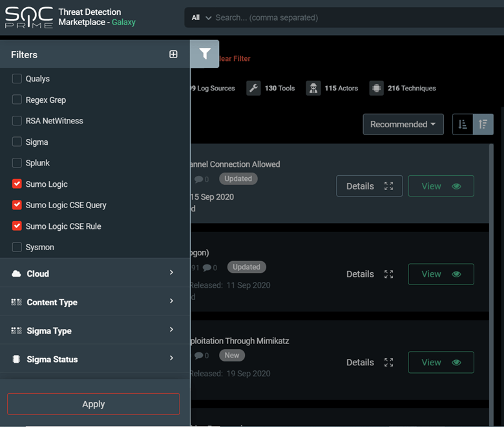Click expand icon next to first Details
Screen dimensions: 504x428
point(388,186)
